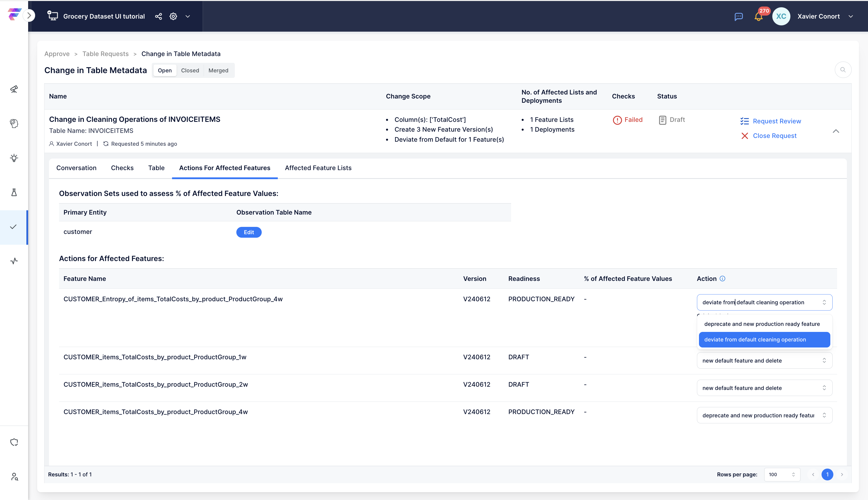Click the Close Request link
Image resolution: width=868 pixels, height=500 pixels.
pos(775,136)
